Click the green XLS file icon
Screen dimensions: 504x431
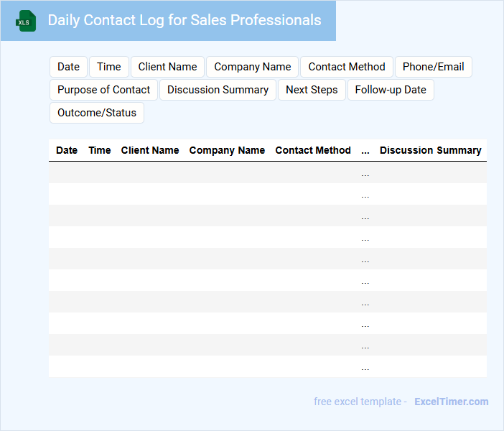(x=27, y=21)
